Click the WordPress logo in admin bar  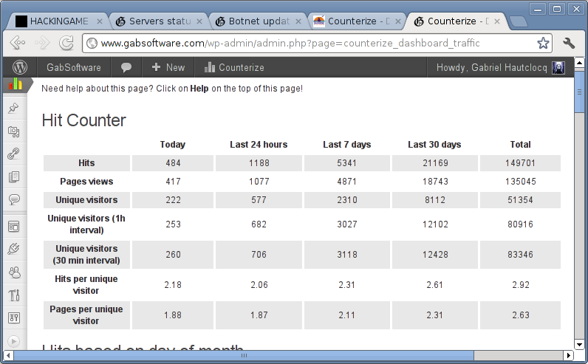click(x=19, y=67)
